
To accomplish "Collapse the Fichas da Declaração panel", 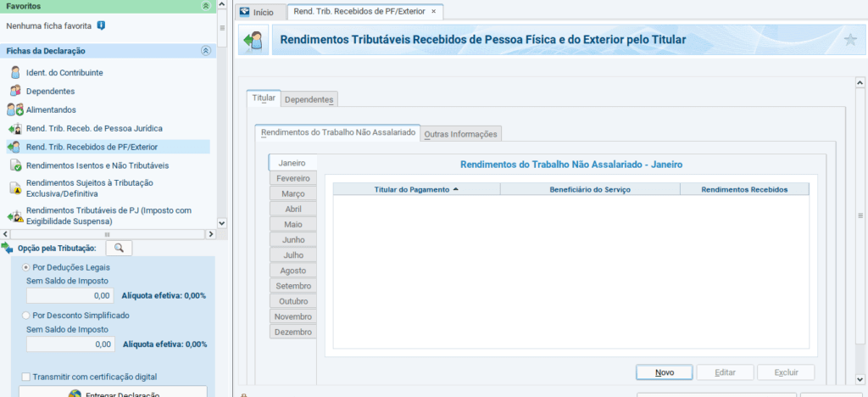I will pyautogui.click(x=205, y=51).
